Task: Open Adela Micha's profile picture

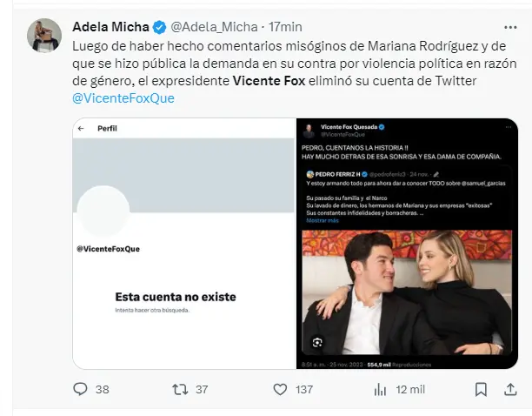Action: tap(43, 35)
